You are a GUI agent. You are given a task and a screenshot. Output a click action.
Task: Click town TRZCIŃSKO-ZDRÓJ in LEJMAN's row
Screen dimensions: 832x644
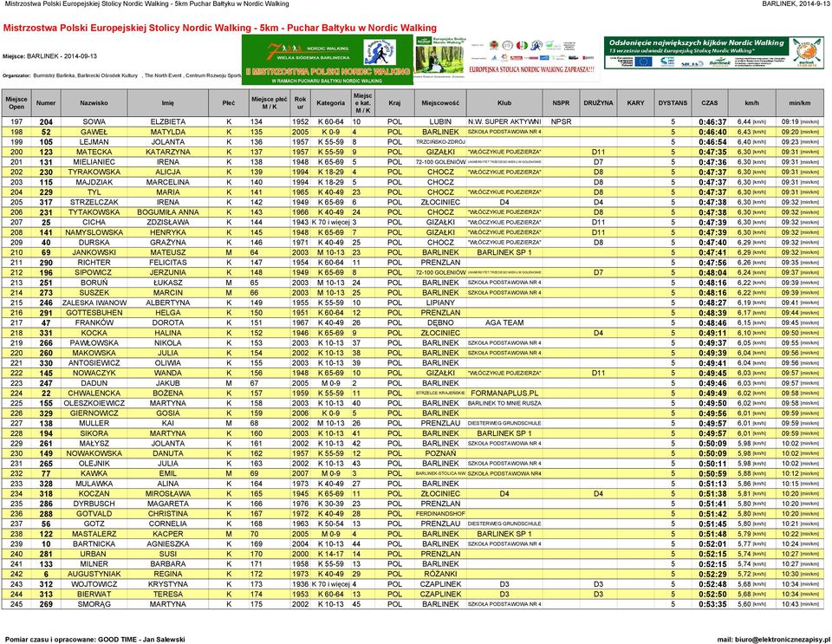[x=440, y=142]
